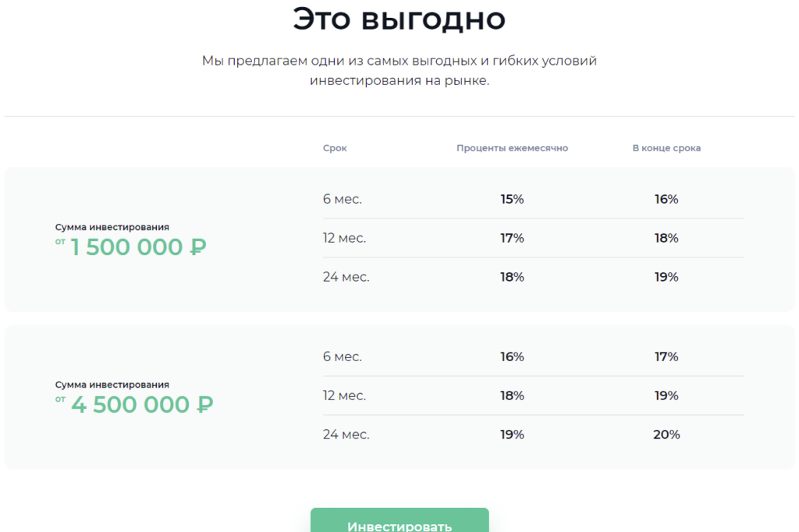
Task: Click the Проценты ежемесячно column header
Action: [x=512, y=148]
